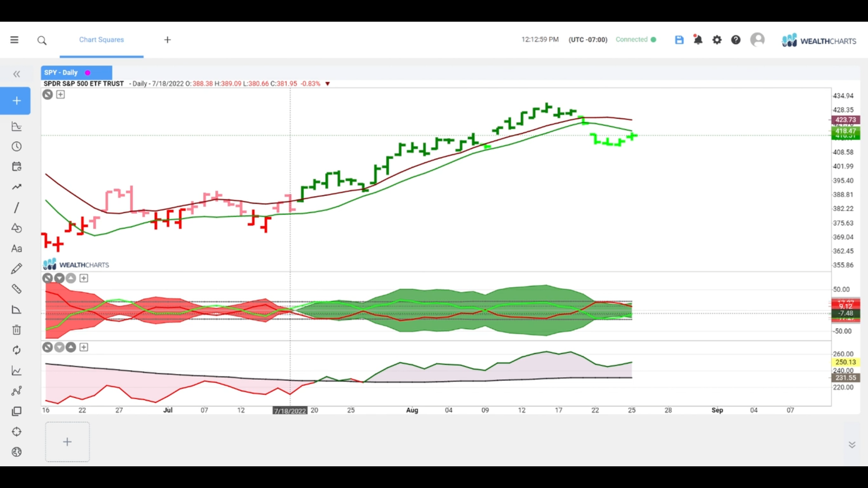The width and height of the screenshot is (868, 488).
Task: Expand the bottom panel double chevron
Action: [852, 445]
